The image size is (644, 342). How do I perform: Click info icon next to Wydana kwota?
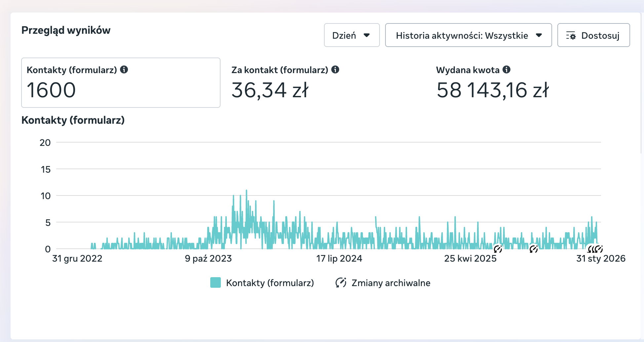[506, 69]
